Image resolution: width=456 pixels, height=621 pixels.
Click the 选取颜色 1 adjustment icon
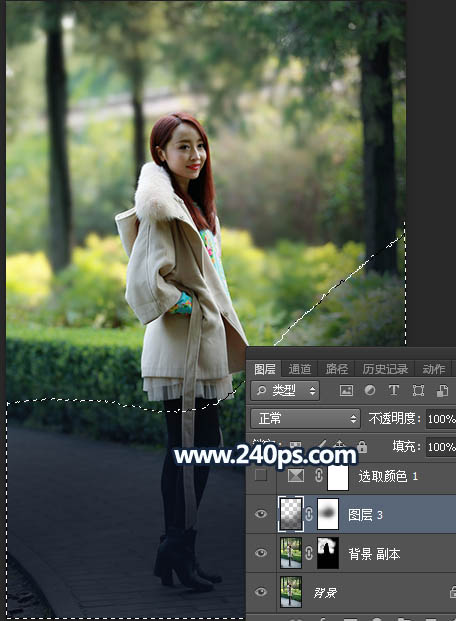(296, 475)
